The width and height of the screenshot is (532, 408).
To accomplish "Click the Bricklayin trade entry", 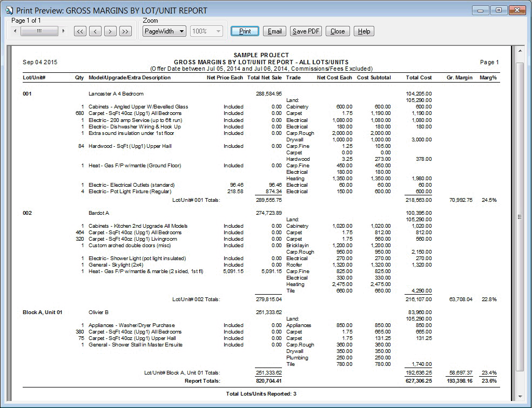I will [x=298, y=246].
